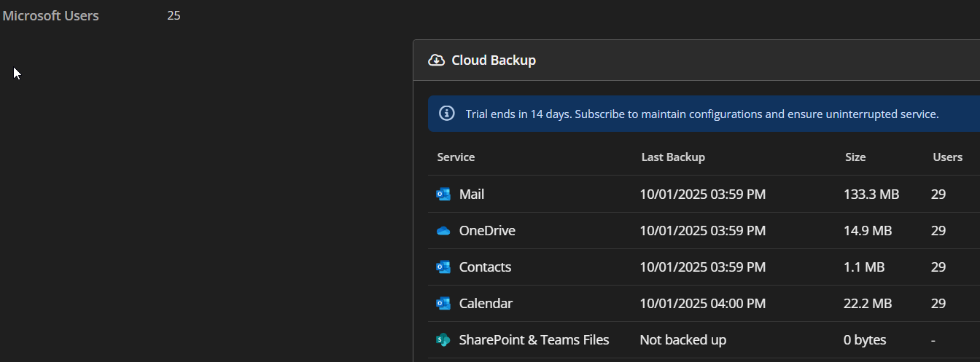This screenshot has height=362, width=980.
Task: Click the trial info circle icon
Action: [x=446, y=114]
